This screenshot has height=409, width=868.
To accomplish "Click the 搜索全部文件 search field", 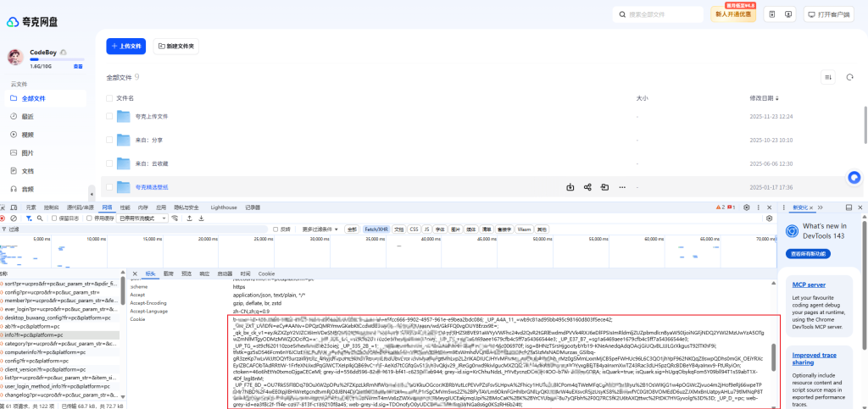I will tap(659, 14).
